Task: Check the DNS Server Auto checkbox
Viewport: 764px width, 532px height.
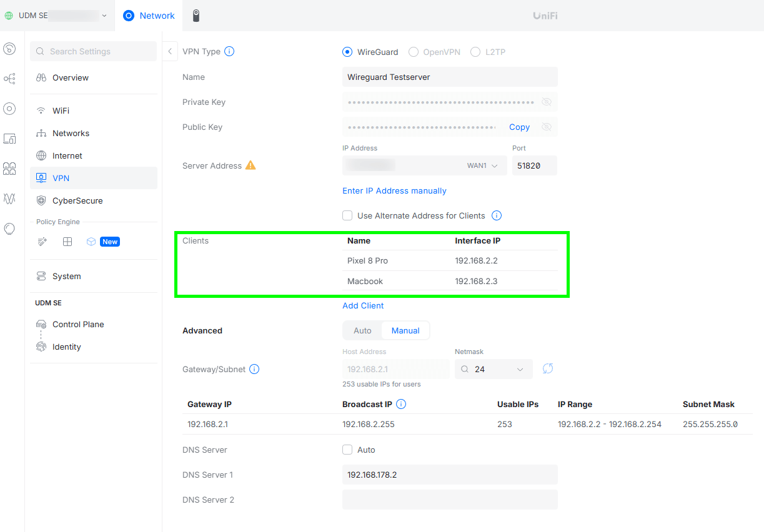Action: [347, 450]
